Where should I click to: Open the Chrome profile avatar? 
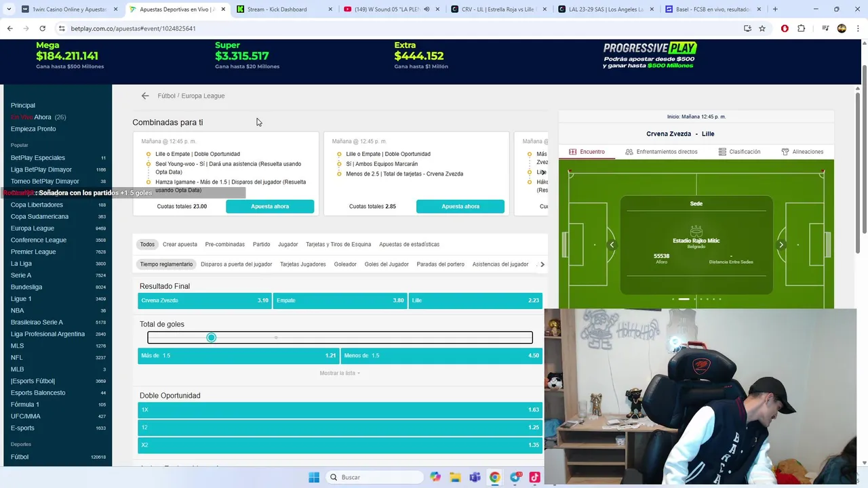[842, 28]
